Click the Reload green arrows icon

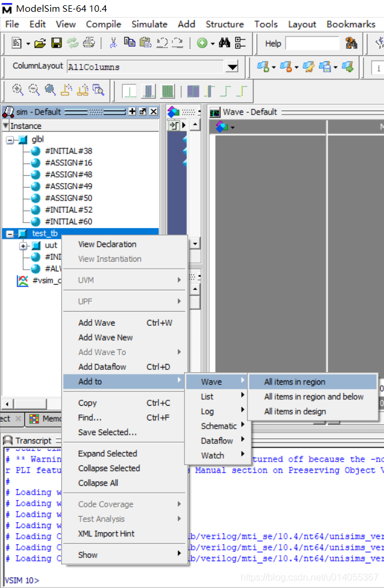[x=73, y=43]
